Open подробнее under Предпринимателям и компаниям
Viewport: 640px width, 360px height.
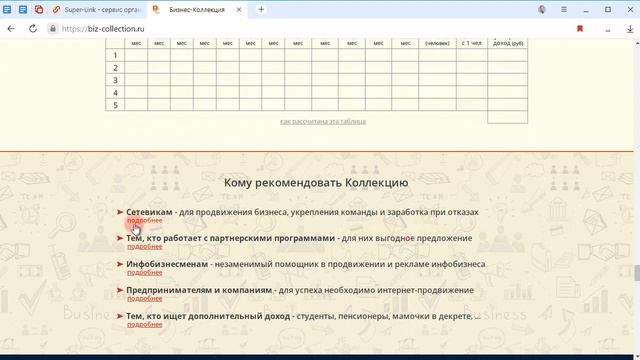[144, 298]
